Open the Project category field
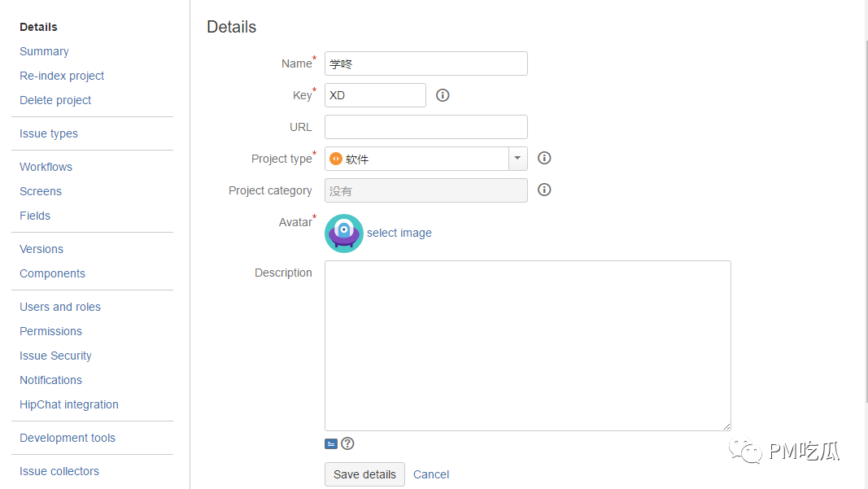This screenshot has width=868, height=489. click(x=425, y=190)
